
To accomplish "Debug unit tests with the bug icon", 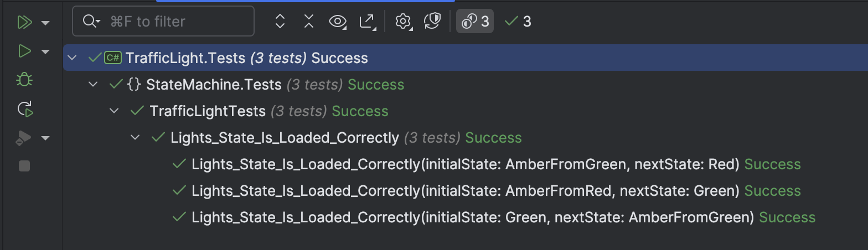I will point(24,80).
